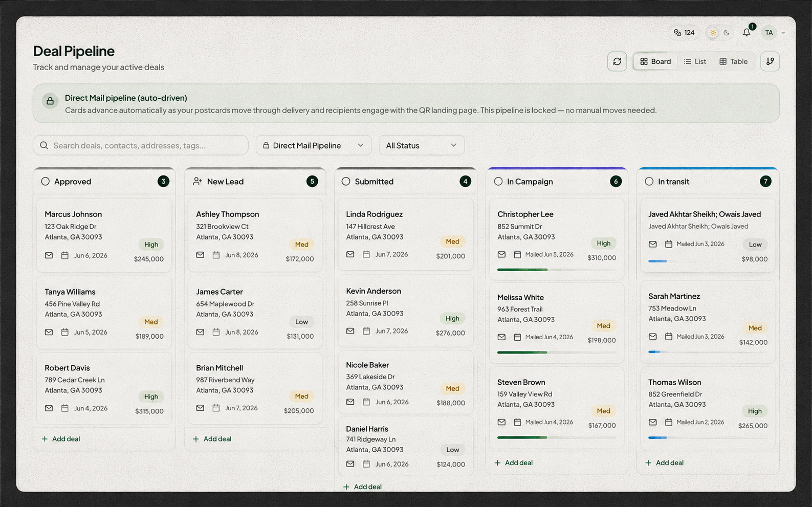Click calendar icon on Marcus Johnson card
The image size is (812, 507).
click(65, 255)
